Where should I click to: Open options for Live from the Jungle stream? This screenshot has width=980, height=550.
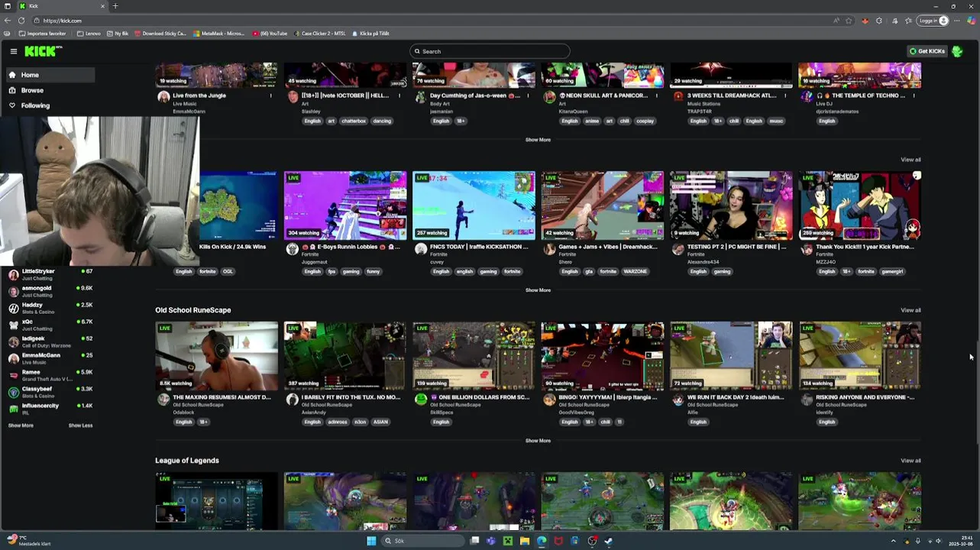point(270,95)
